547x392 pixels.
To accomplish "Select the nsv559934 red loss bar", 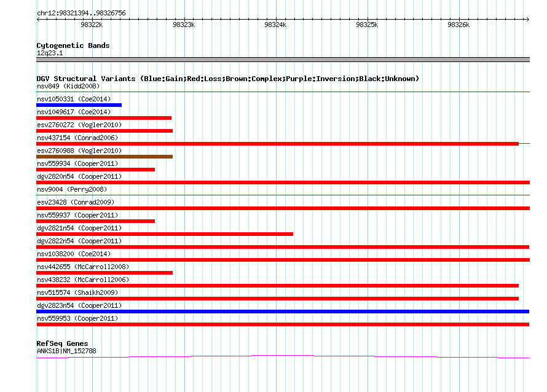I will 96,170.
